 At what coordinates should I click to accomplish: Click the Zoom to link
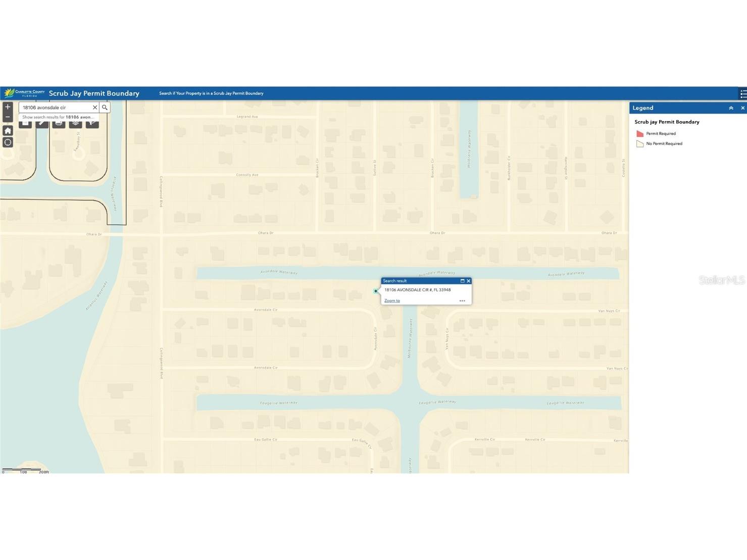click(391, 300)
